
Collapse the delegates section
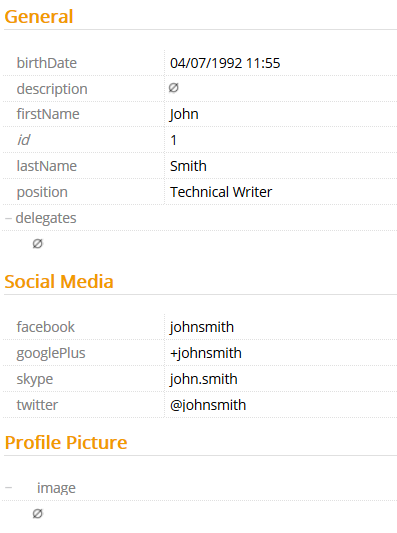(8, 218)
